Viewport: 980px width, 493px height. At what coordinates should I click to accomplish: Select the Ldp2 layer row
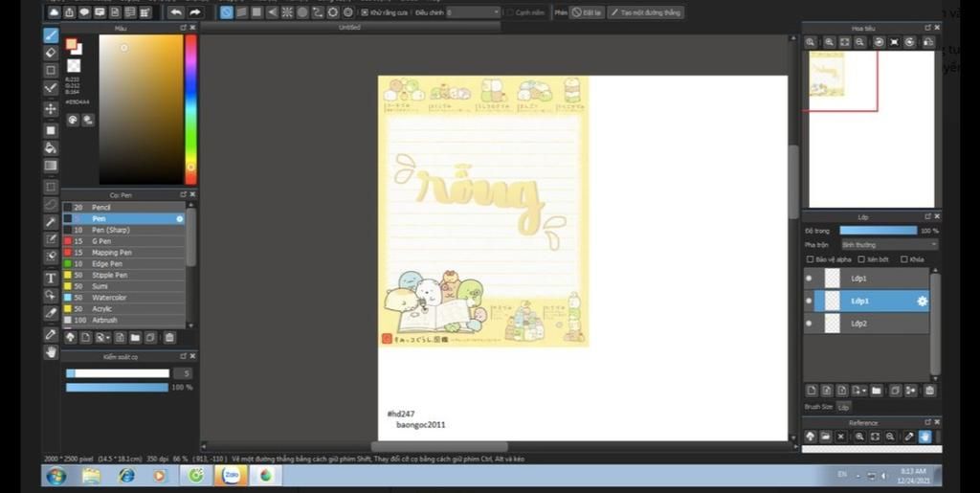click(x=866, y=324)
